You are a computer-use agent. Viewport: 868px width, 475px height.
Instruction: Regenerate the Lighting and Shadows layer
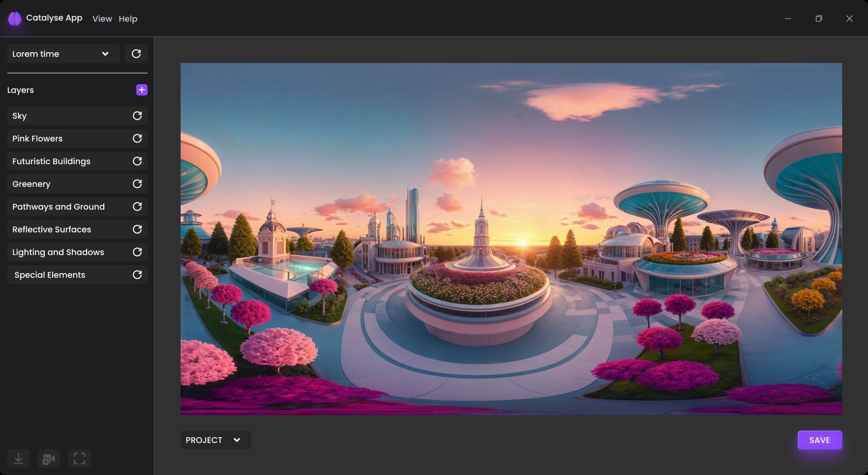pyautogui.click(x=137, y=252)
